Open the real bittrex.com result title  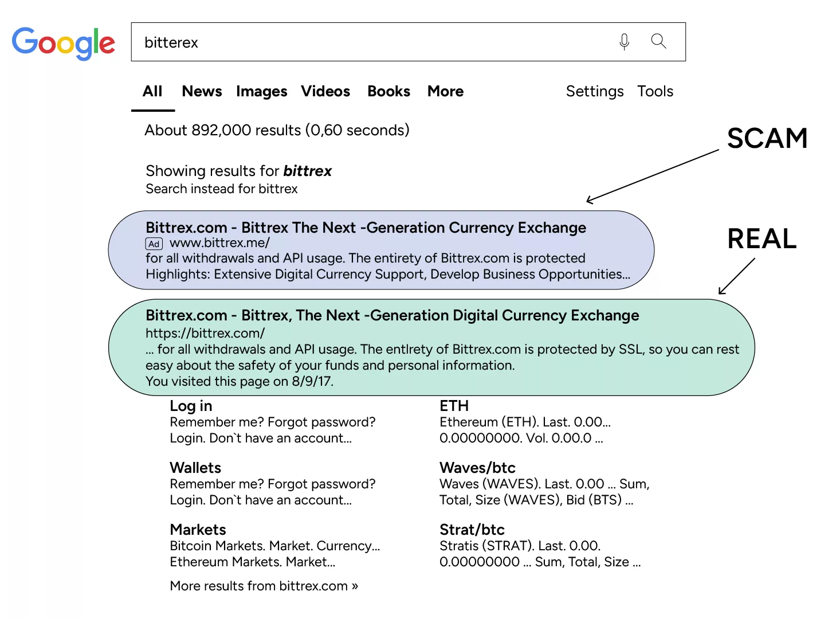click(x=392, y=316)
